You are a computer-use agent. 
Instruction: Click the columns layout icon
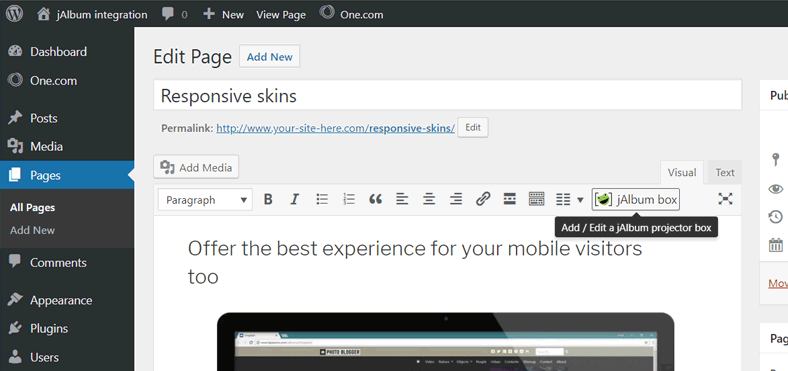[x=563, y=200]
